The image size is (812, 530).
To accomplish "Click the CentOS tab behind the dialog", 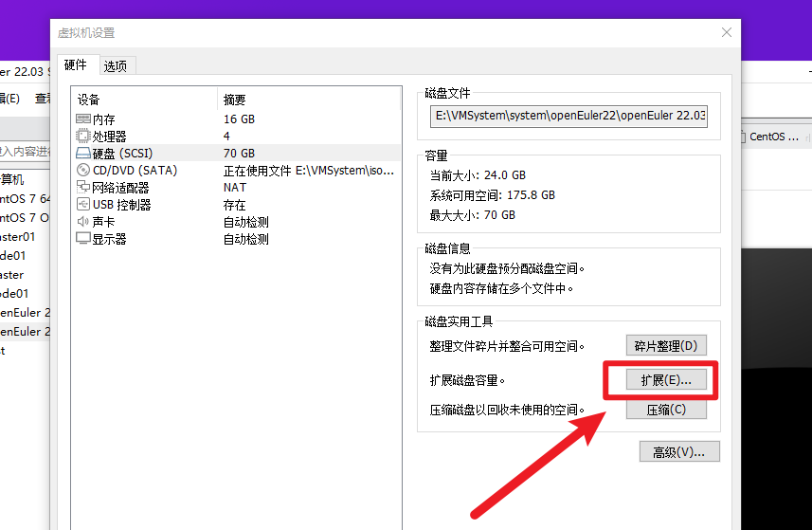I will pyautogui.click(x=772, y=137).
